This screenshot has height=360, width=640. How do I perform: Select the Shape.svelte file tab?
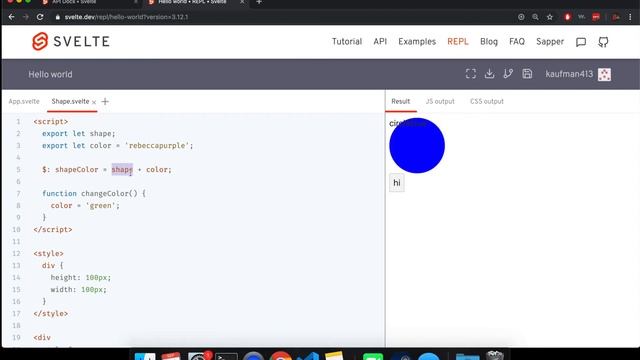point(70,101)
